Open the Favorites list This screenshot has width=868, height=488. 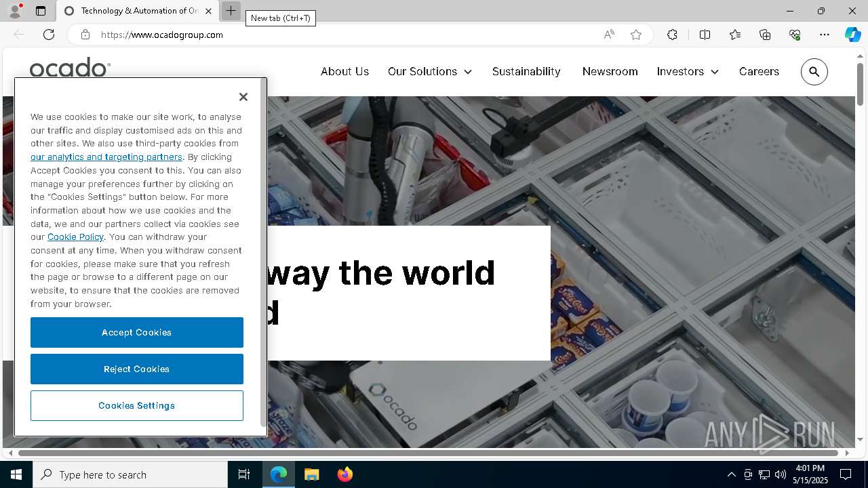click(735, 35)
